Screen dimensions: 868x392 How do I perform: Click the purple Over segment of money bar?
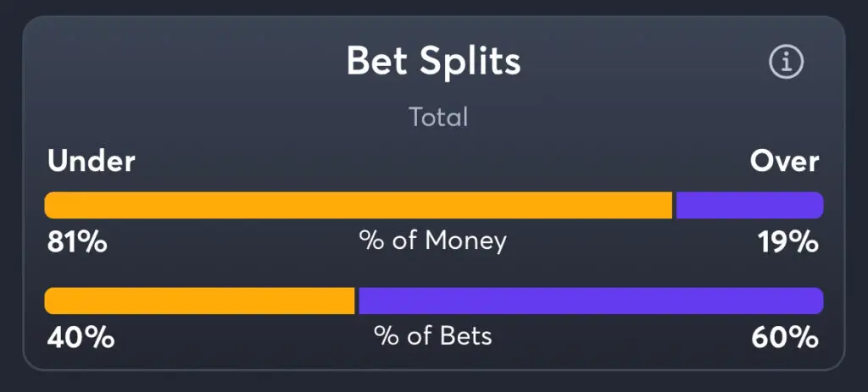point(749,205)
